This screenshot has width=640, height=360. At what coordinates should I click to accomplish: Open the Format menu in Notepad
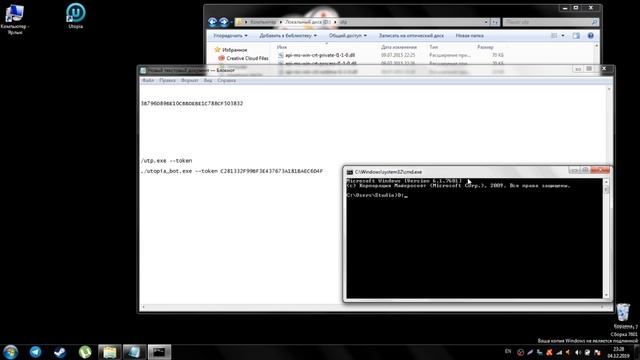[x=190, y=81]
